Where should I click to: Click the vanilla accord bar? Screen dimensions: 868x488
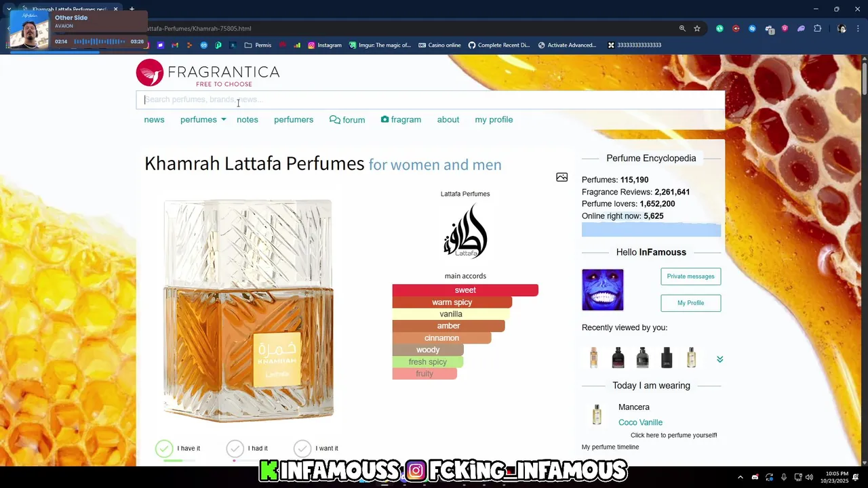click(x=450, y=314)
